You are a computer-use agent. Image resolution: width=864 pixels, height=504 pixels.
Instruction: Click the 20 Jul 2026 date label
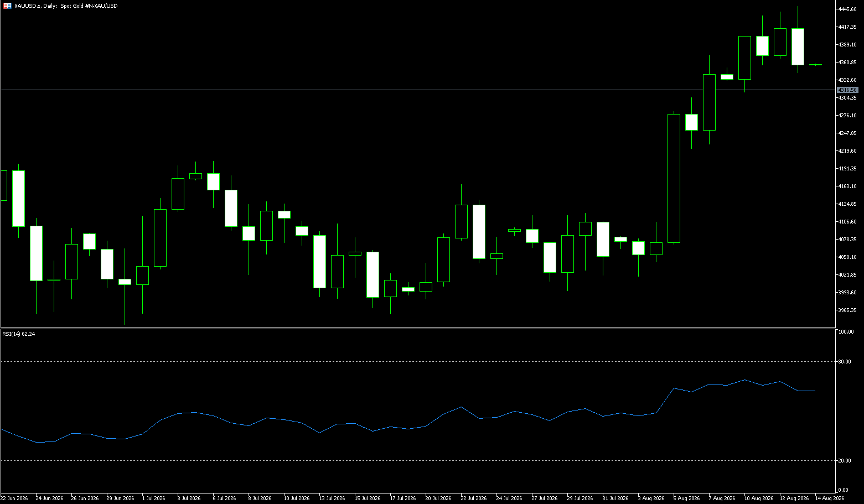point(438,498)
